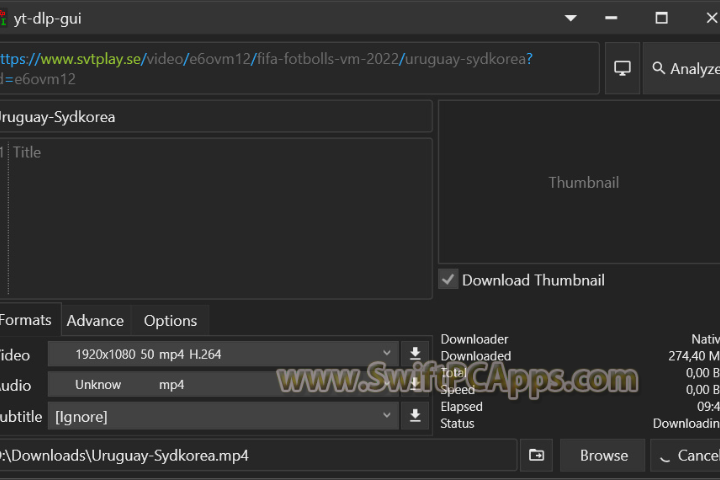Click the Cancel button

686,455
